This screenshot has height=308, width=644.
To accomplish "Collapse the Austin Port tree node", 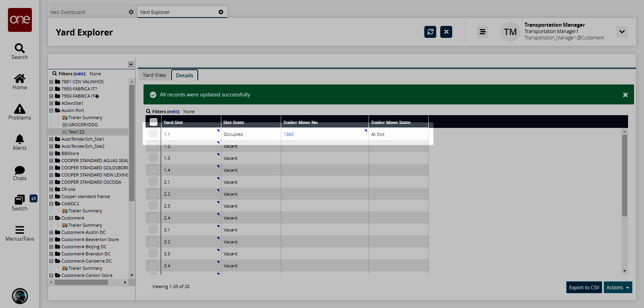I will (x=51, y=110).
